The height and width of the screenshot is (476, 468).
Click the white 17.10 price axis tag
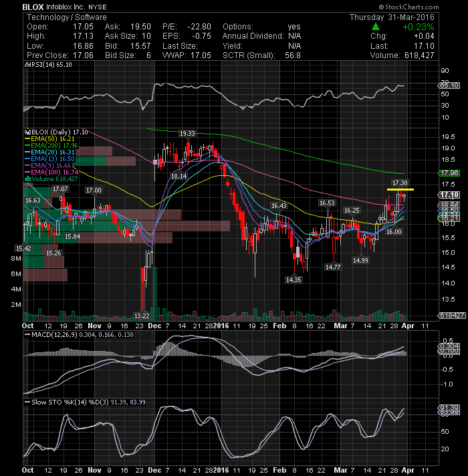point(449,195)
